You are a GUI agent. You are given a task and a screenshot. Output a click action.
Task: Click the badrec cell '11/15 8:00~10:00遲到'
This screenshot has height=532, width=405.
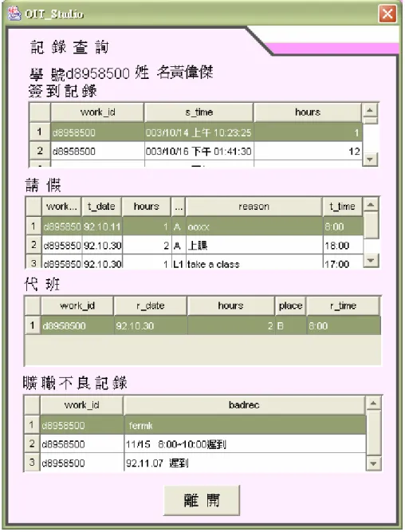tap(245, 444)
